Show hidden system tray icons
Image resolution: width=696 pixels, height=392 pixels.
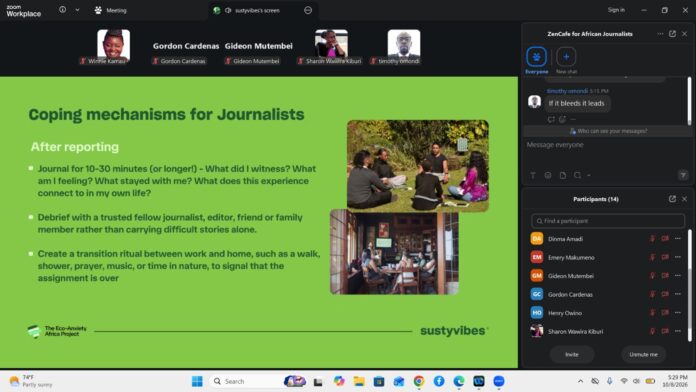580,381
